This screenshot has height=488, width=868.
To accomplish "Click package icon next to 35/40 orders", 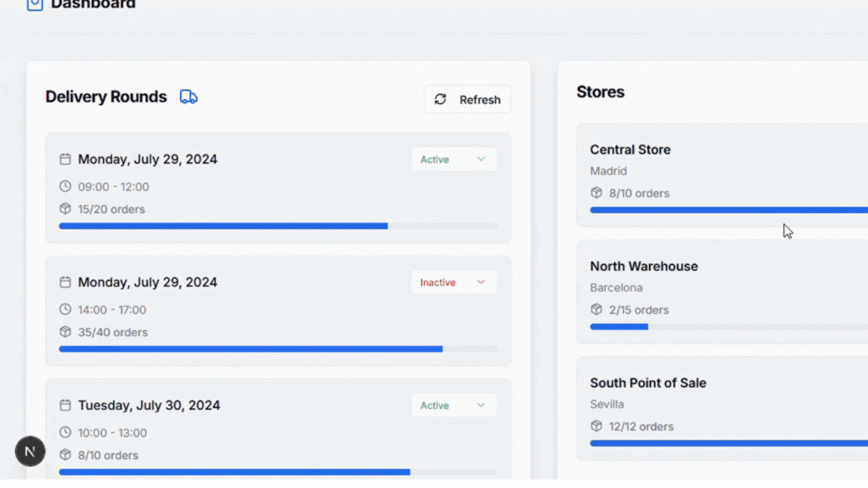I will (x=66, y=331).
